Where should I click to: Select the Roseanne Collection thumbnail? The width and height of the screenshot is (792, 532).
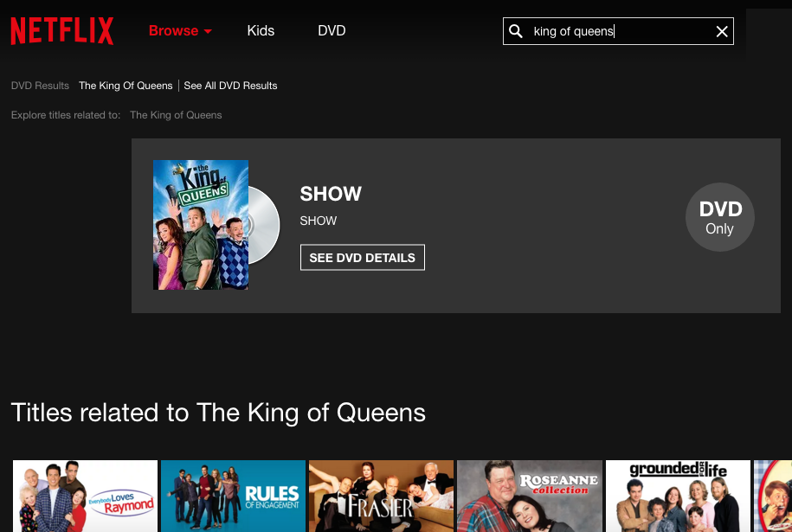click(530, 496)
